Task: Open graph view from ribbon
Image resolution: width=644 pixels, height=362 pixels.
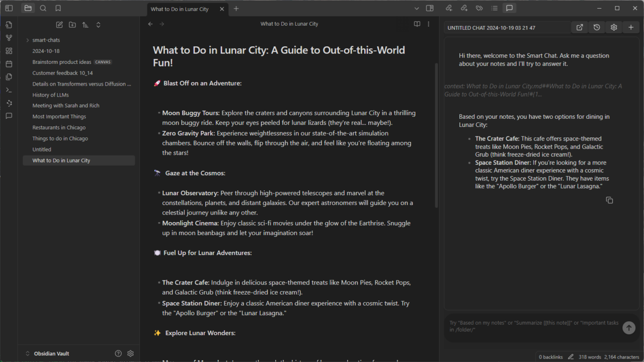Action: pos(9,38)
